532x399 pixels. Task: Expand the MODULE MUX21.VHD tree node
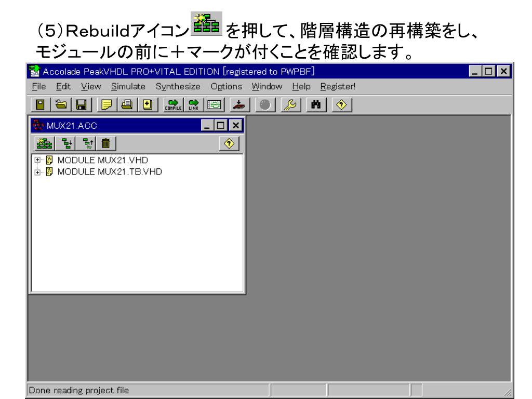37,160
